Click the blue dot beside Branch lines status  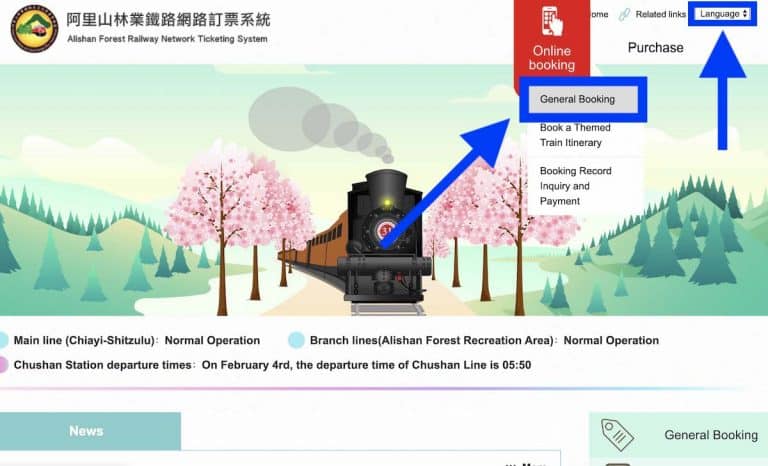pyautogui.click(x=296, y=340)
